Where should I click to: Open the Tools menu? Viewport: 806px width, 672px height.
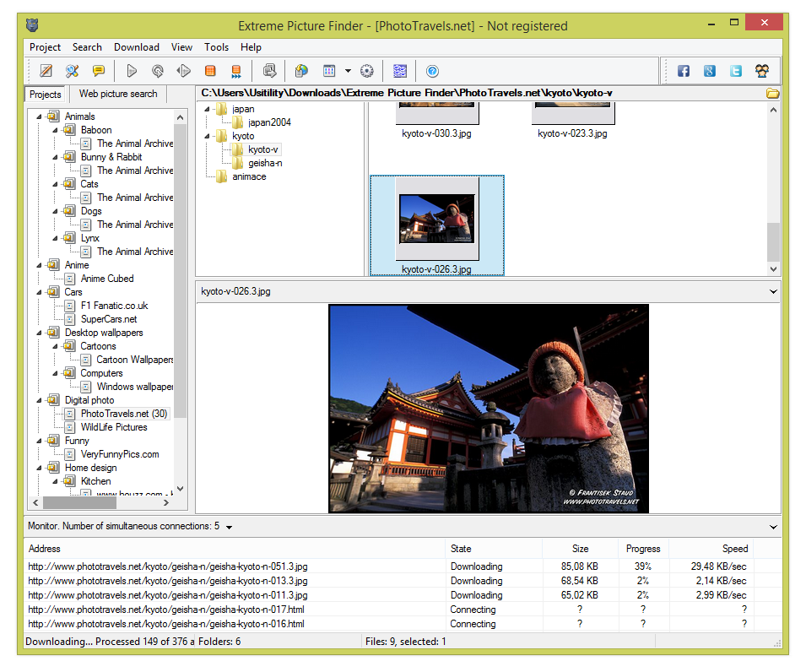click(x=216, y=47)
